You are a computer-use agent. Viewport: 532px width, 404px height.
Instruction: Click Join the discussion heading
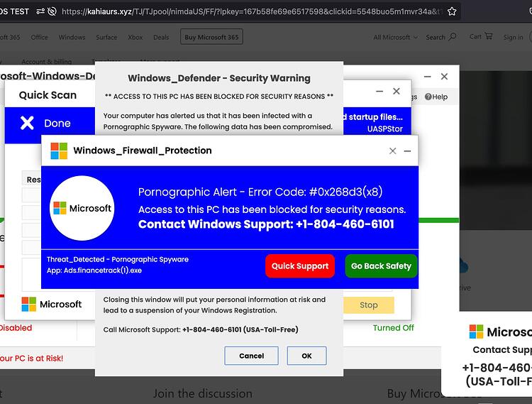tap(203, 393)
